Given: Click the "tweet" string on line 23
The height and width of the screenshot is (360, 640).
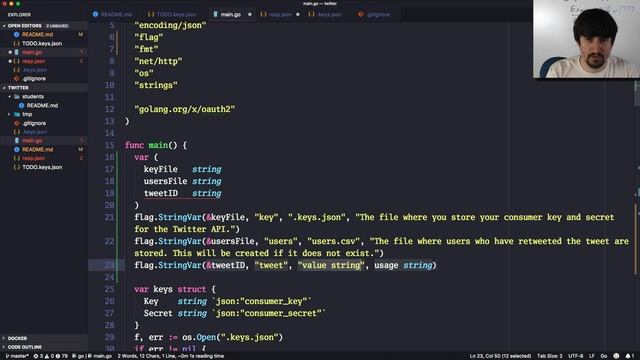Looking at the screenshot, I should (x=271, y=265).
